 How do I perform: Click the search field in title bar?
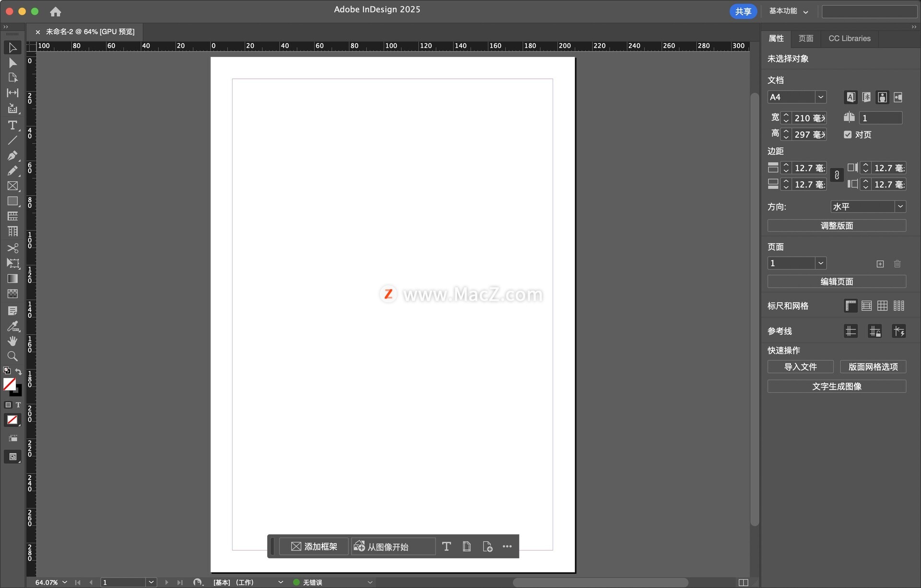pyautogui.click(x=869, y=12)
